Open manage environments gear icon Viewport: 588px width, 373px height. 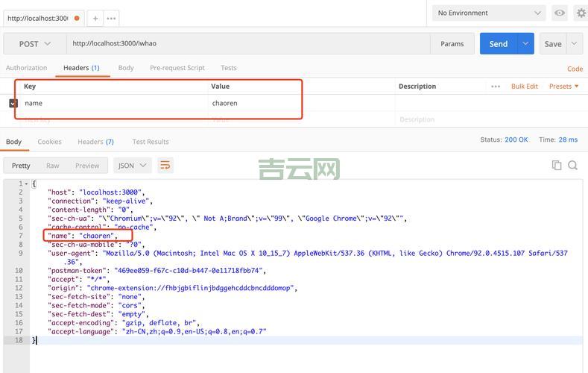581,13
